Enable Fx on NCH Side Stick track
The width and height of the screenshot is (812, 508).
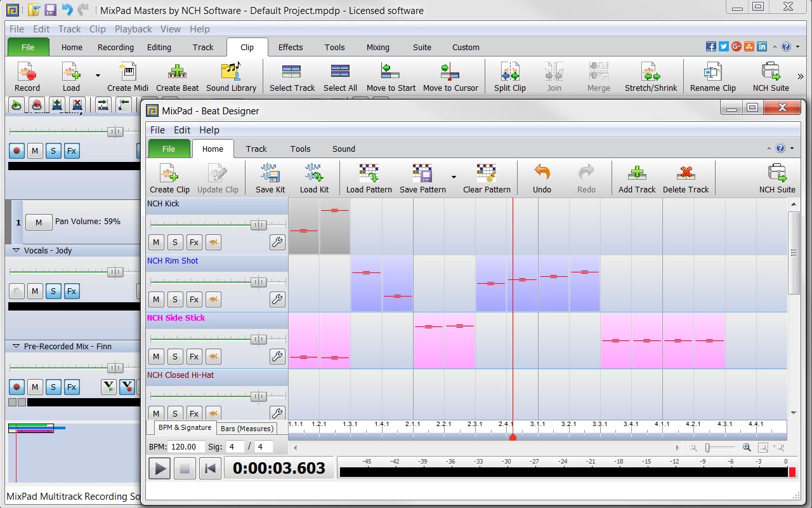[194, 356]
